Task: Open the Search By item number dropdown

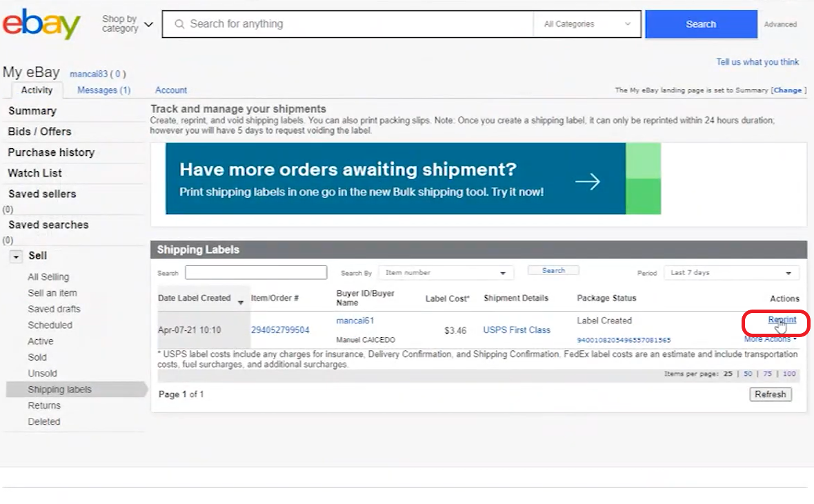Action: (446, 272)
